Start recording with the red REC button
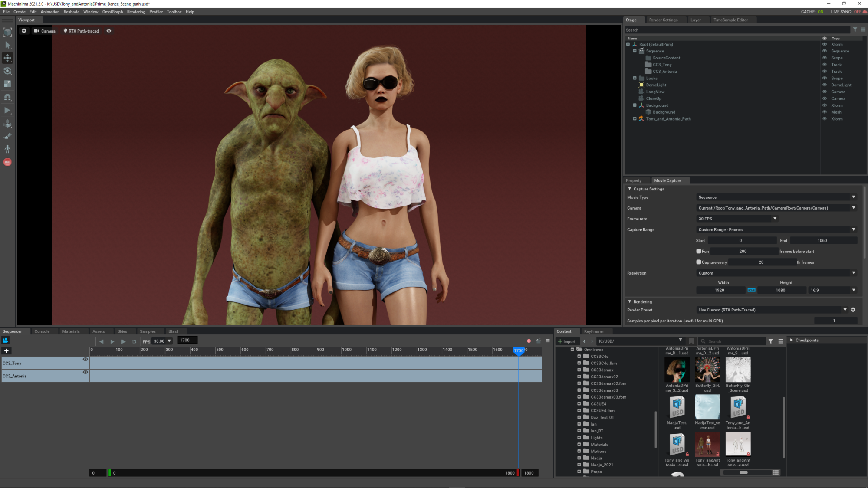This screenshot has height=488, width=868. (x=7, y=162)
